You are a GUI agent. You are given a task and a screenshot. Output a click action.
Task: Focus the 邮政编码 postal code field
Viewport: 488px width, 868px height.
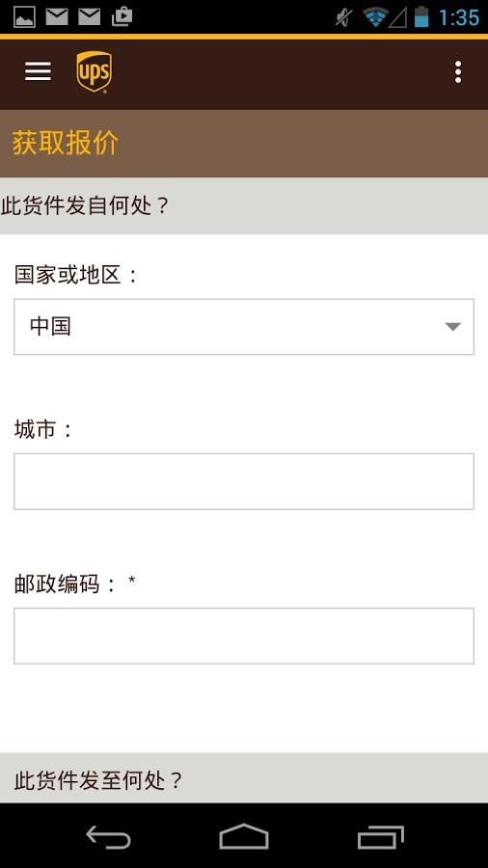(x=244, y=636)
